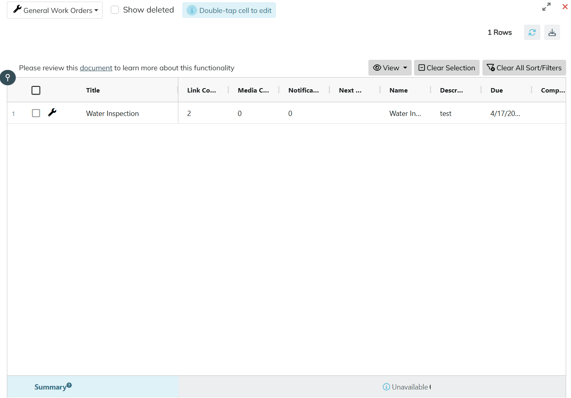571x398 pixels.
Task: Select the Link Count cell with value 2
Action: 189,114
